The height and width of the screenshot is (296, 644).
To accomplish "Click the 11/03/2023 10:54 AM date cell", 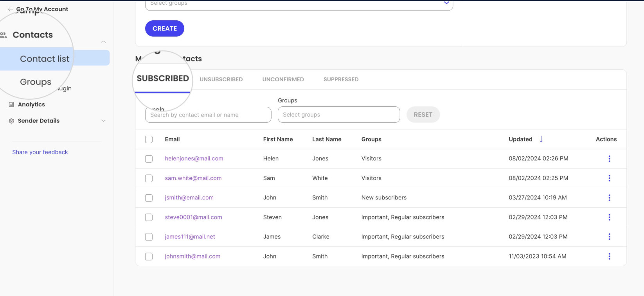I will (x=538, y=256).
